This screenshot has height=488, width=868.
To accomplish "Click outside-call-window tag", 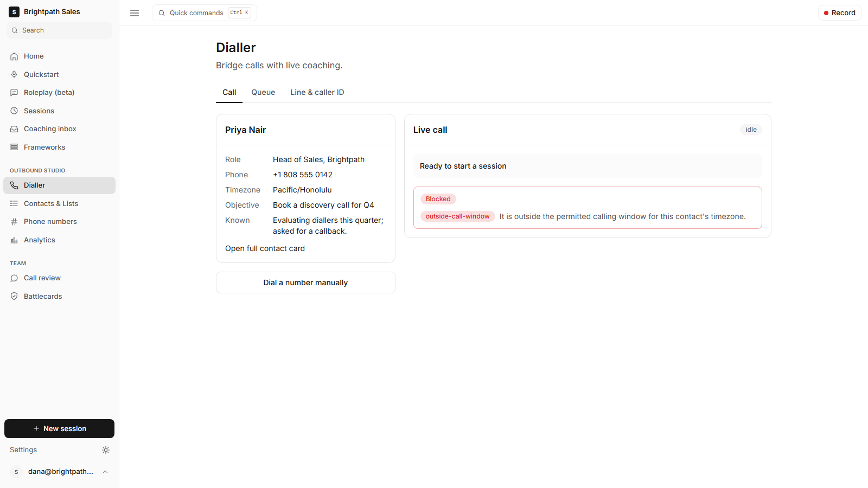I will point(457,216).
